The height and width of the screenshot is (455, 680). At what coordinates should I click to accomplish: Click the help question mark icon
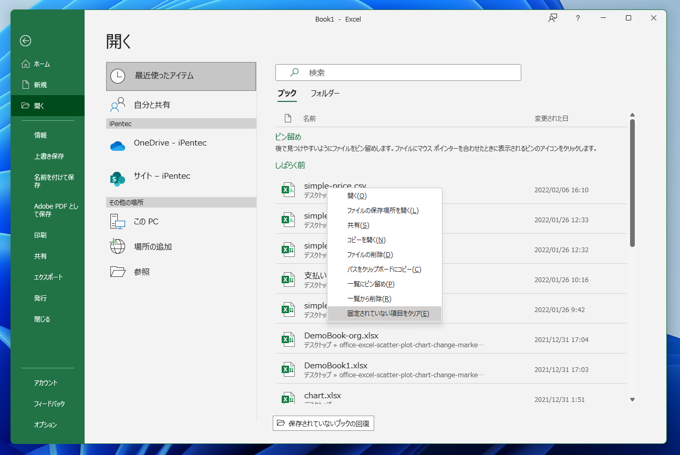coord(578,18)
